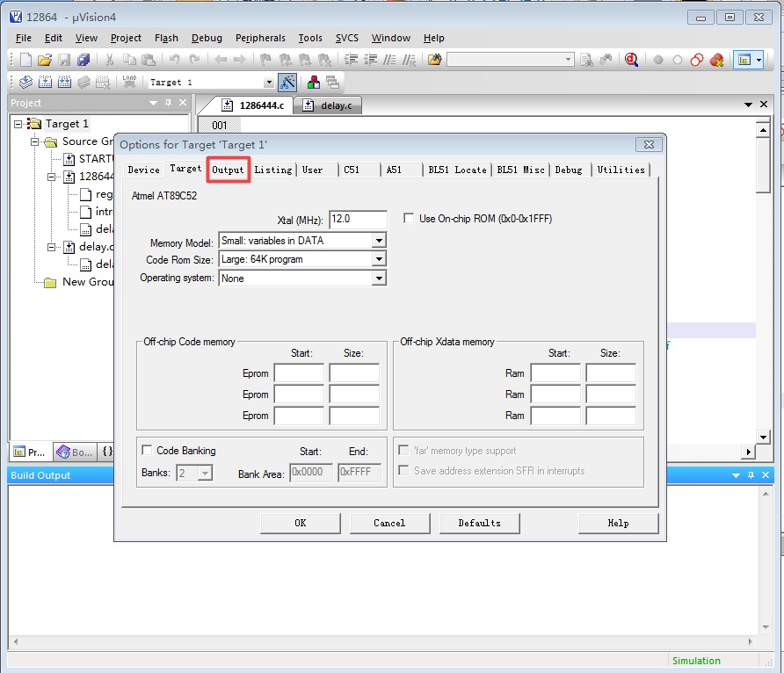Click the Cancel button
The image size is (784, 673).
coord(389,523)
